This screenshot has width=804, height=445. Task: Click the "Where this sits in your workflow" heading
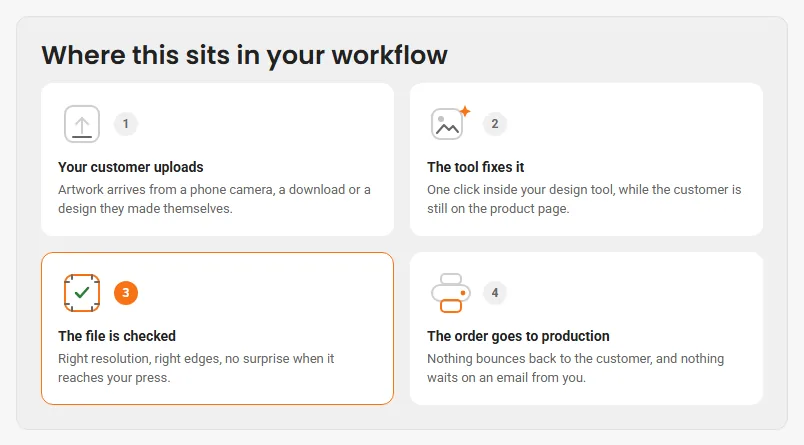pos(245,55)
